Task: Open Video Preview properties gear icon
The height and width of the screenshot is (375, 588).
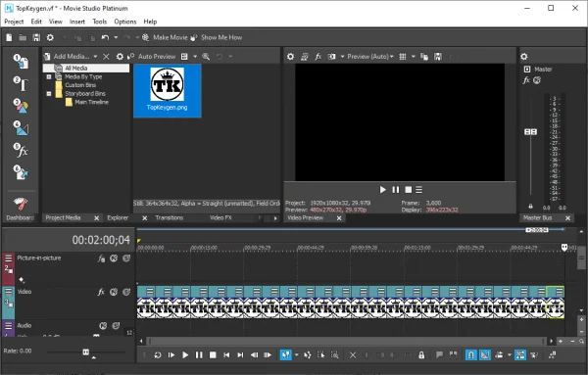Action: [x=290, y=57]
